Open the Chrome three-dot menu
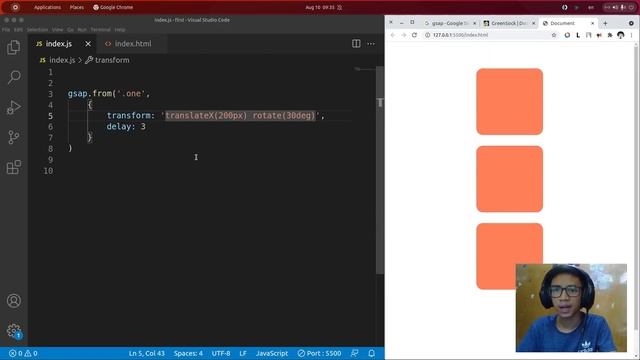The width and height of the screenshot is (640, 360). pyautogui.click(x=631, y=35)
